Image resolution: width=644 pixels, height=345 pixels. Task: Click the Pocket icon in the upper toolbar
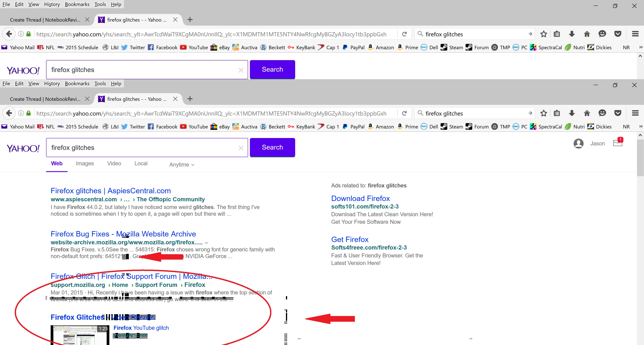tap(618, 34)
